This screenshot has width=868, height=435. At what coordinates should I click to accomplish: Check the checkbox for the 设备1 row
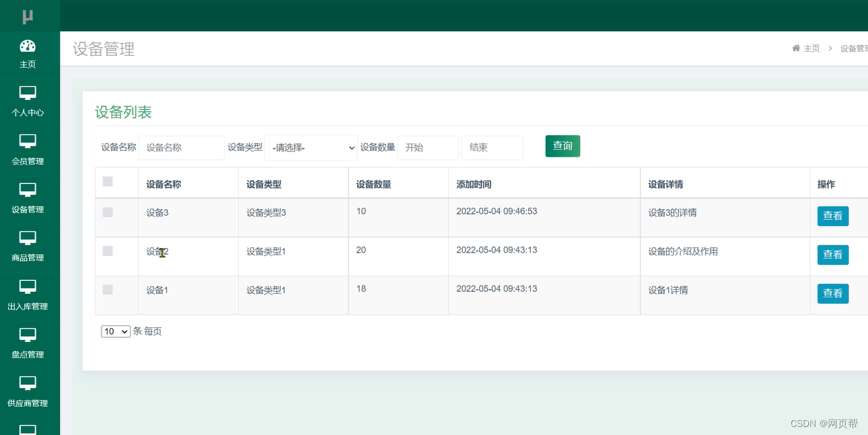coord(108,290)
